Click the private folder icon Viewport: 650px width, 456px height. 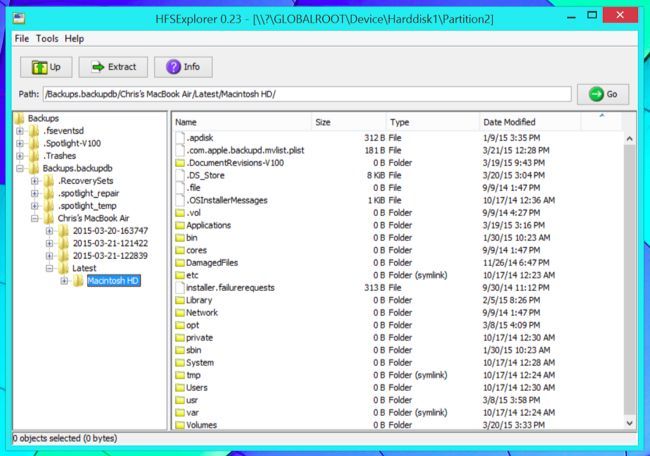[x=179, y=338]
